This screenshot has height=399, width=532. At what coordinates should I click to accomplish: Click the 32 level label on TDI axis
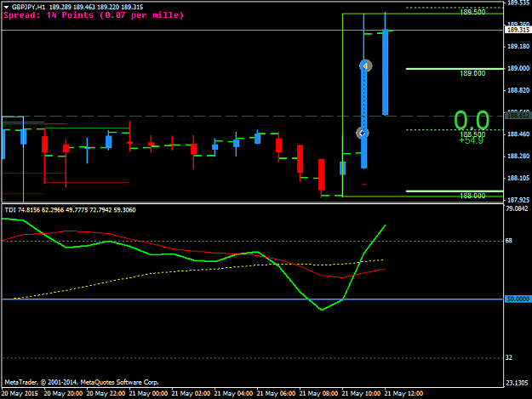point(508,357)
